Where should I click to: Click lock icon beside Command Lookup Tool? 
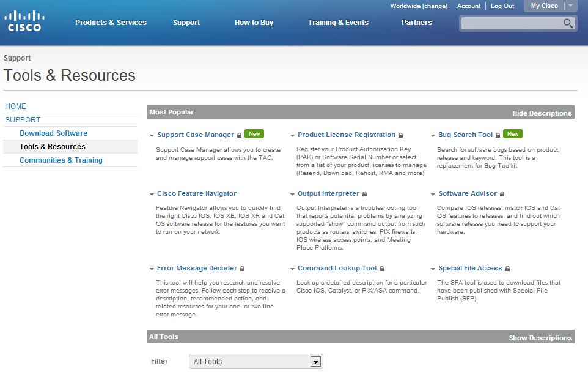[382, 269]
